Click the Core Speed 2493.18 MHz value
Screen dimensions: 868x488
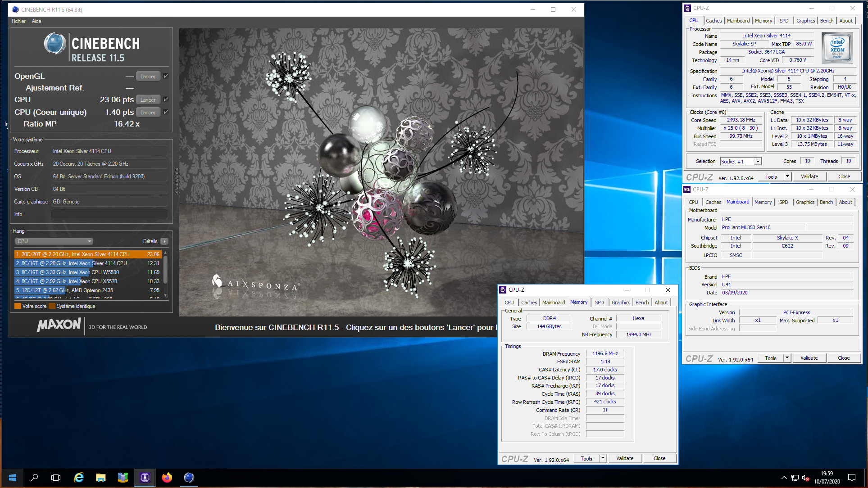tap(741, 120)
